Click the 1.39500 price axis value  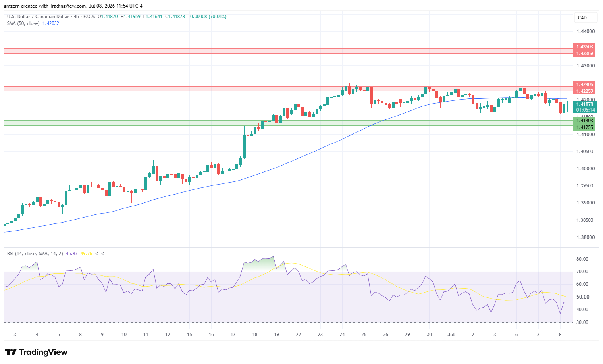586,186
